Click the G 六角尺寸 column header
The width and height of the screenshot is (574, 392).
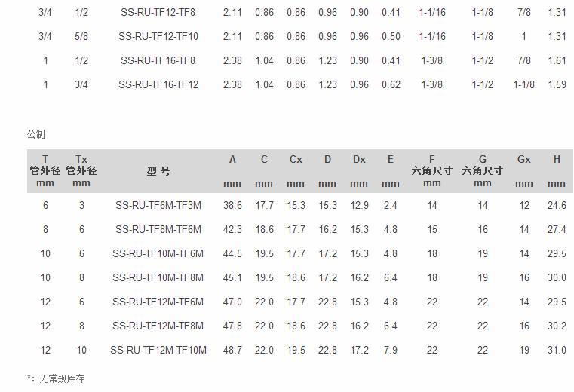tap(483, 170)
